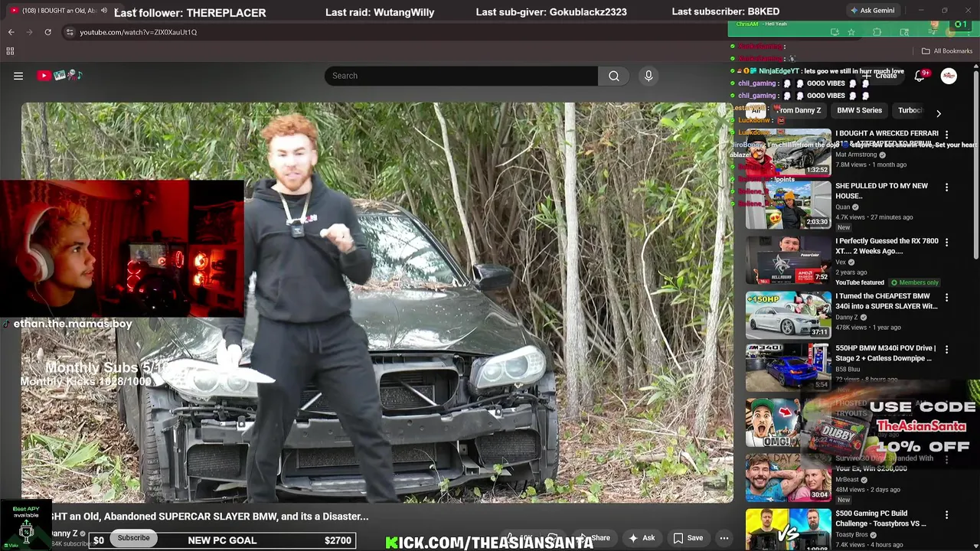Click the Vex channel name
This screenshot has width=980, height=551.
click(x=841, y=262)
